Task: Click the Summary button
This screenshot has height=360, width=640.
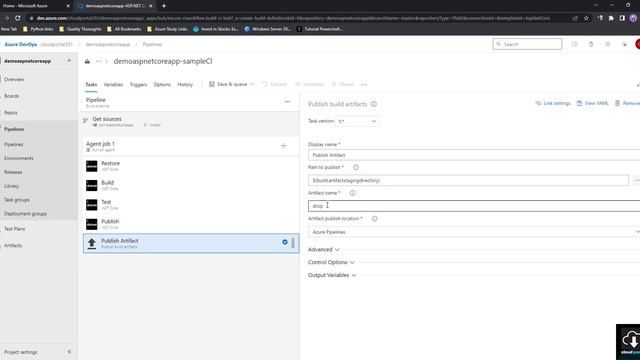Action: (309, 84)
